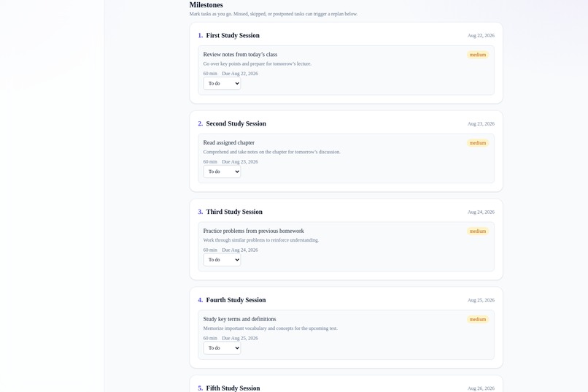Image resolution: width=588 pixels, height=392 pixels.
Task: Click the medium badge on Read assigned chapter
Action: click(x=477, y=143)
